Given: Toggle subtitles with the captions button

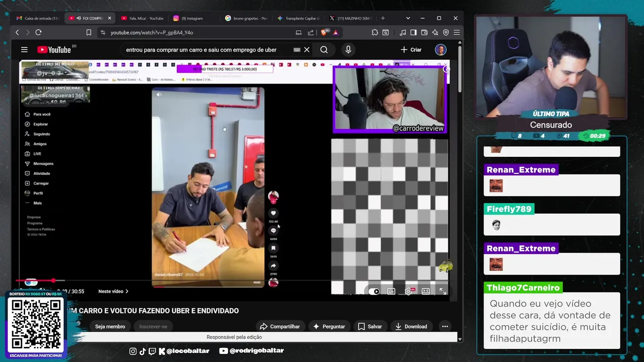Looking at the screenshot, I should coord(391,291).
